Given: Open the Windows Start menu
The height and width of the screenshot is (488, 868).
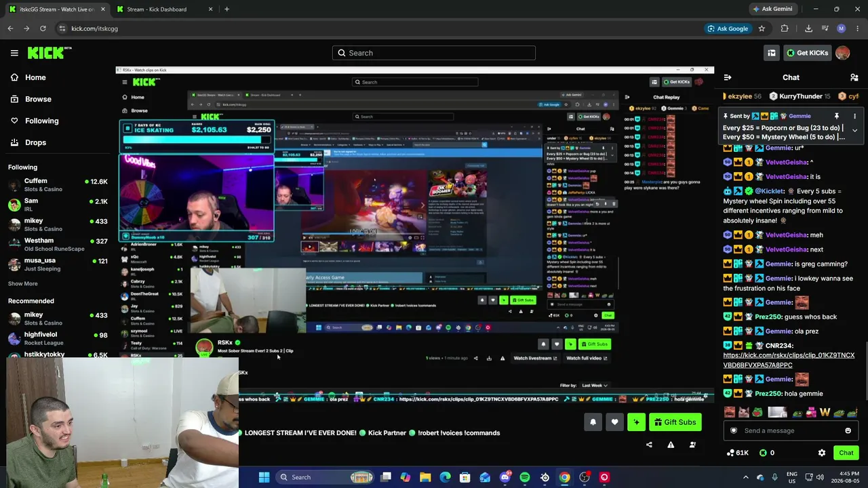Looking at the screenshot, I should [264, 477].
